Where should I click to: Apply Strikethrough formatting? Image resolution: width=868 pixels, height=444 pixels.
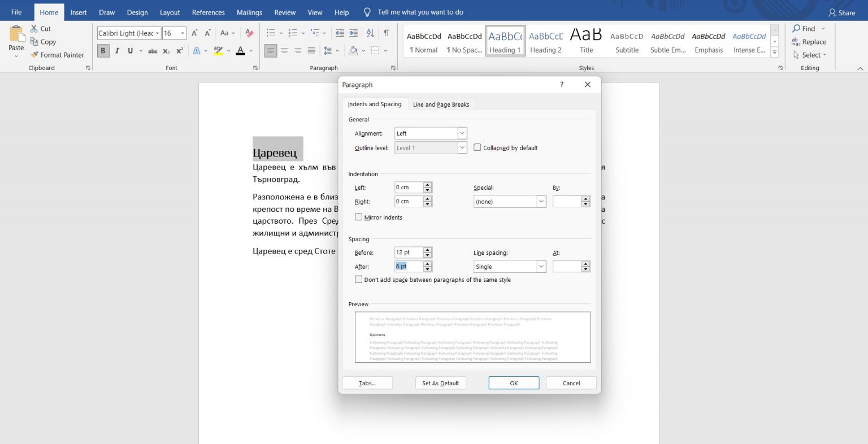coord(153,51)
